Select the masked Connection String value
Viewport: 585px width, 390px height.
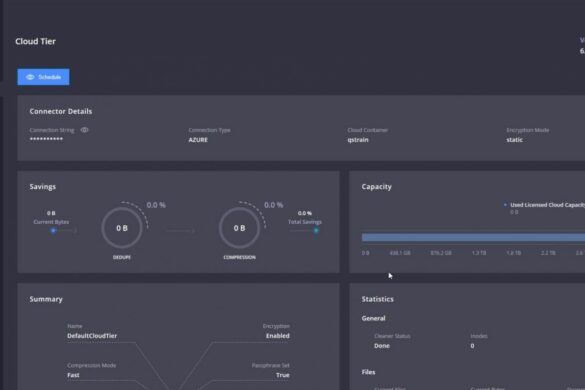46,139
